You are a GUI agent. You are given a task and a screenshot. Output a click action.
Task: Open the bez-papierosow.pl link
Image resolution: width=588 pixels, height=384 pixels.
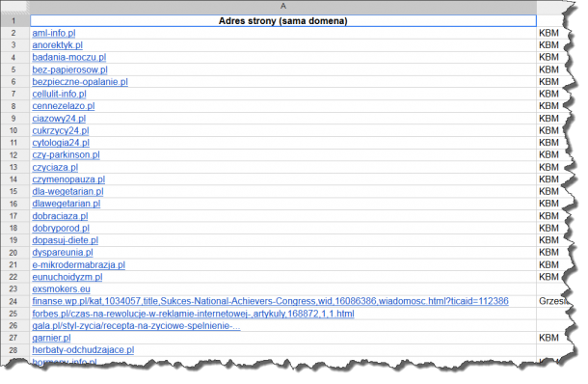(x=69, y=69)
